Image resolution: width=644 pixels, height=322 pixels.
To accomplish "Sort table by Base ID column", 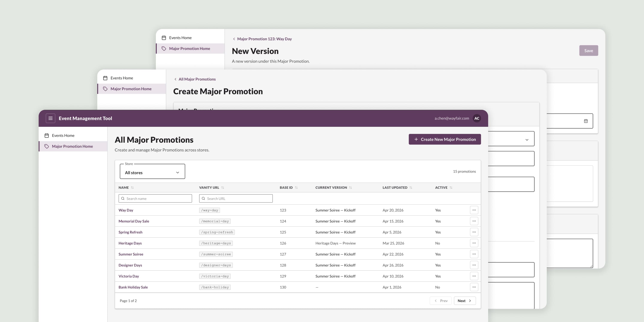I will (x=296, y=187).
